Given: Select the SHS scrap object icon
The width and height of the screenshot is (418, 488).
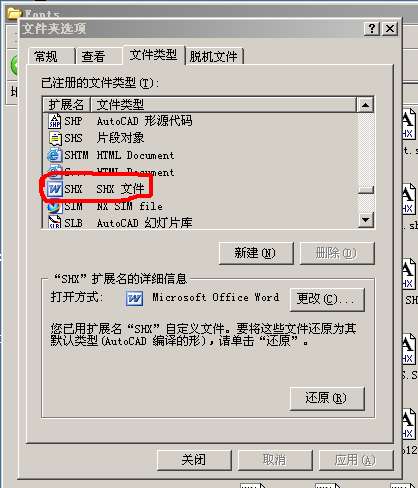Looking at the screenshot, I should (x=55, y=138).
